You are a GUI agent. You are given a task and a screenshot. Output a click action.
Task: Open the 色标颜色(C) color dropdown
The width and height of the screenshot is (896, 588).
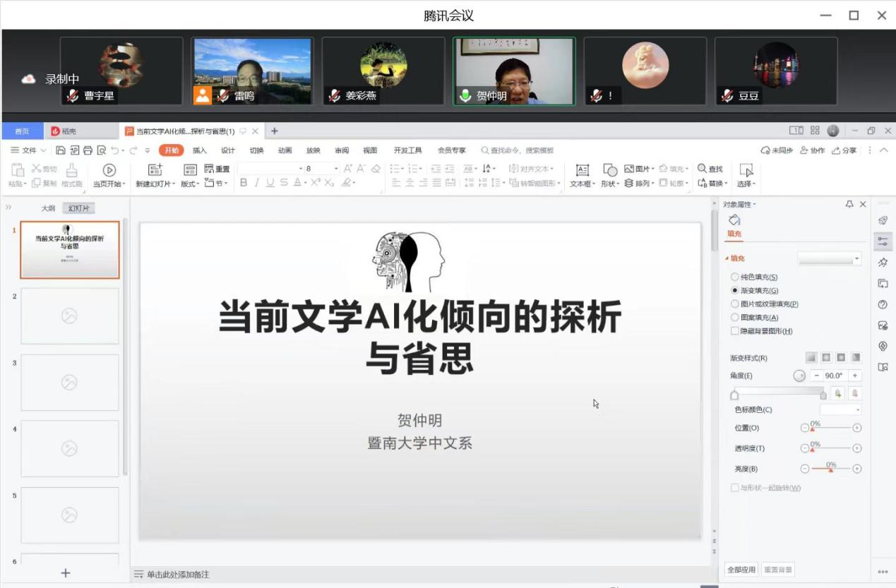pos(841,410)
